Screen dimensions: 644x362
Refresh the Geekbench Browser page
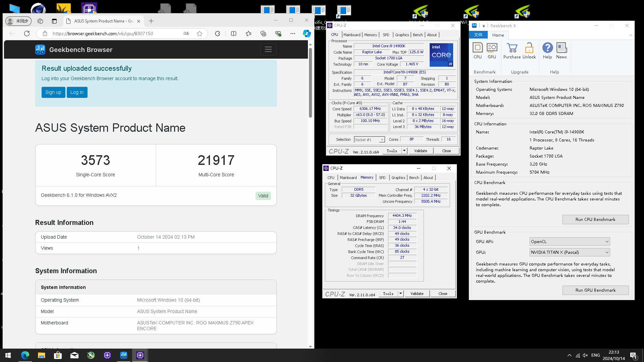27,34
